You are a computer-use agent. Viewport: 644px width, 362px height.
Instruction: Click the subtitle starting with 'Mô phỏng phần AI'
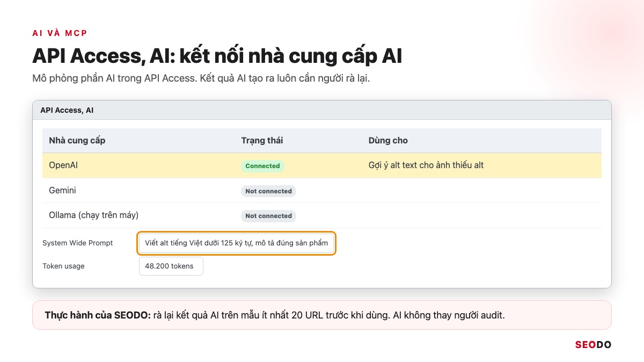[201, 78]
